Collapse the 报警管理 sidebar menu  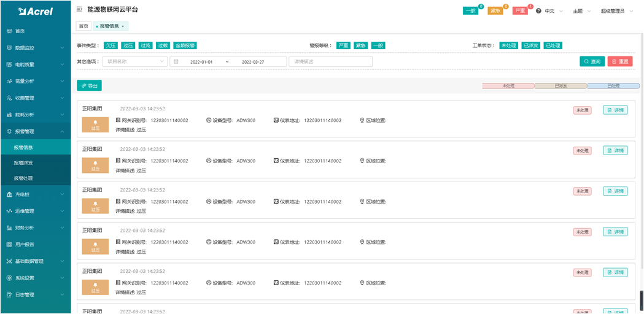coord(36,131)
